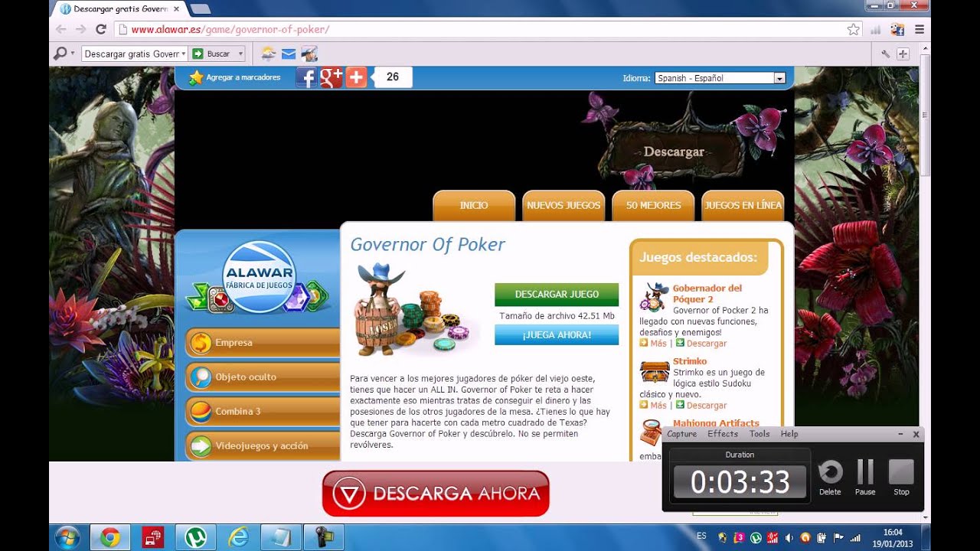Open Windows Start button
The height and width of the screenshot is (551, 980).
[67, 537]
